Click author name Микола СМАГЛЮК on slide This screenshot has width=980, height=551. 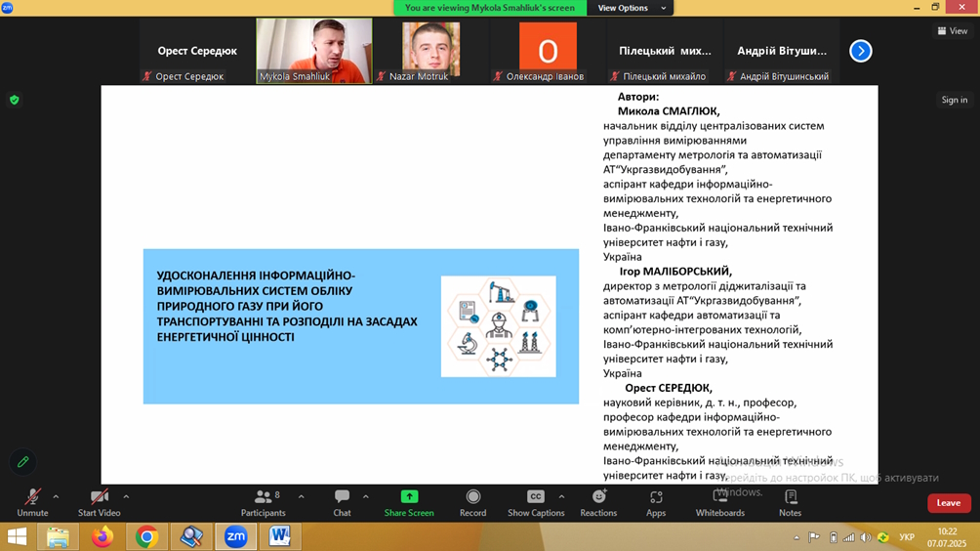(x=669, y=111)
